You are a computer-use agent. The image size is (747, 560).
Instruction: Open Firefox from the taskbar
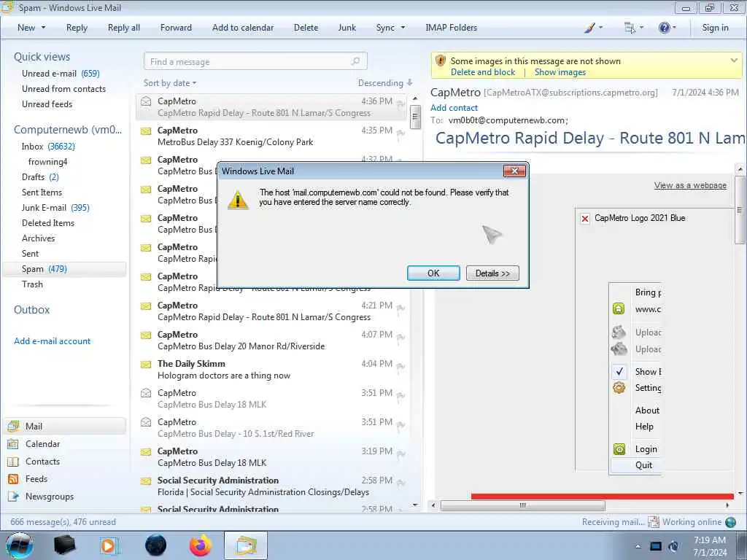pyautogui.click(x=201, y=545)
